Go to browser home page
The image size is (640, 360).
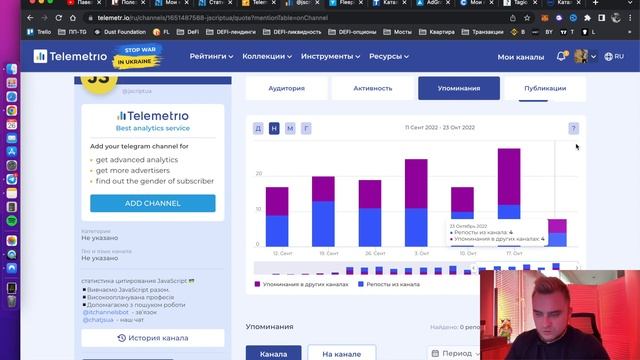(x=73, y=18)
